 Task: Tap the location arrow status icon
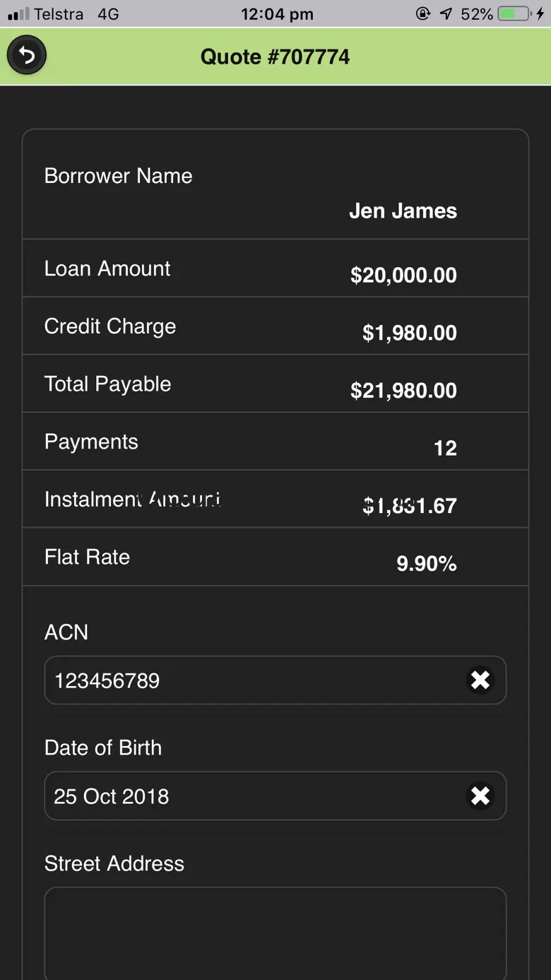(445, 13)
